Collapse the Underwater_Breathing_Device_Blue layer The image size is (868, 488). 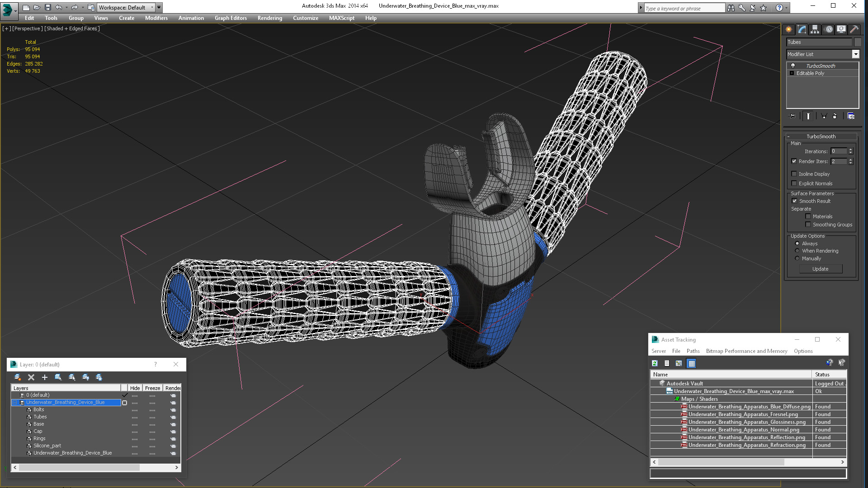coord(14,403)
